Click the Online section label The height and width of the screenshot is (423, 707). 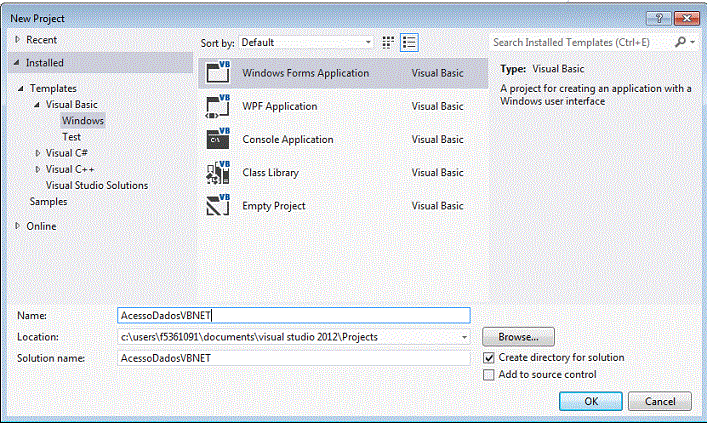coord(41,226)
